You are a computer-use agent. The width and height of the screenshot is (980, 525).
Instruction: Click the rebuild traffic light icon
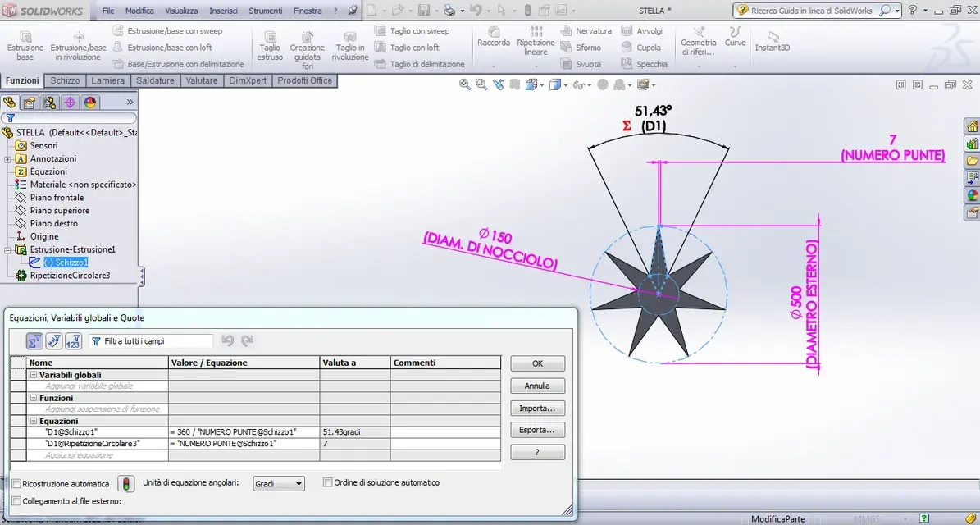tap(127, 484)
